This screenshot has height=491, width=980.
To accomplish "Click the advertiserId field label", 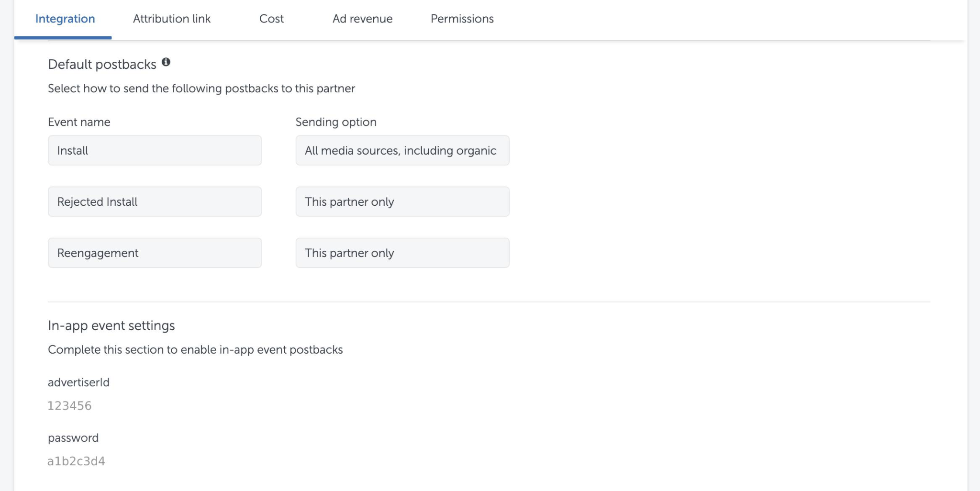I will [x=78, y=382].
